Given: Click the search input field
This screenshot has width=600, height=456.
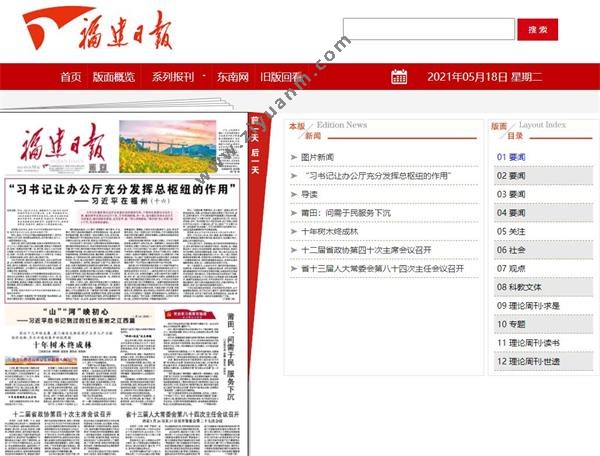Looking at the screenshot, I should click(429, 29).
